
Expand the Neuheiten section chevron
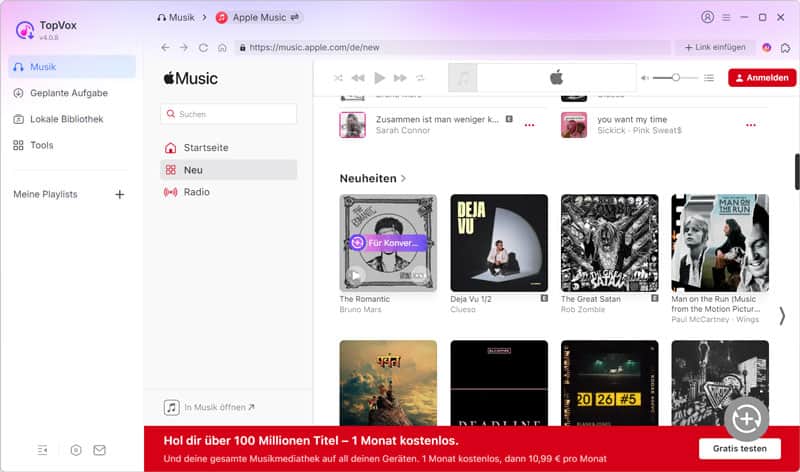point(404,178)
